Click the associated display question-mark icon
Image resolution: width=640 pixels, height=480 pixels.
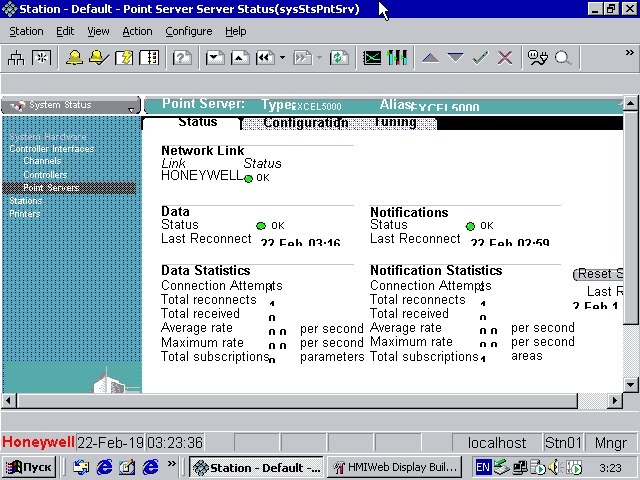(182, 58)
